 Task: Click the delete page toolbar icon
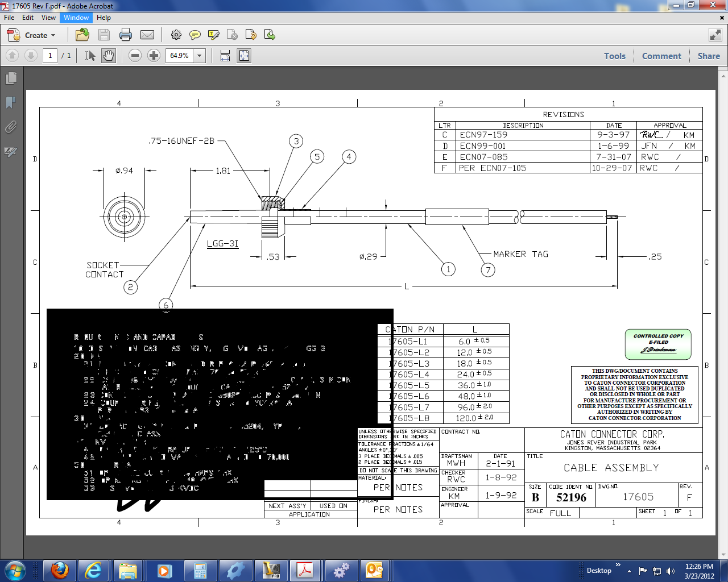click(232, 35)
